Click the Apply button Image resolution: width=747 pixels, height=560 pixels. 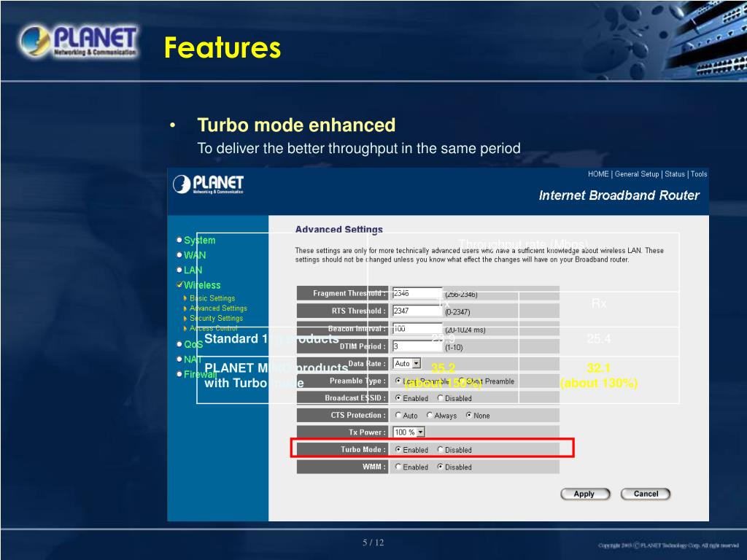point(585,494)
